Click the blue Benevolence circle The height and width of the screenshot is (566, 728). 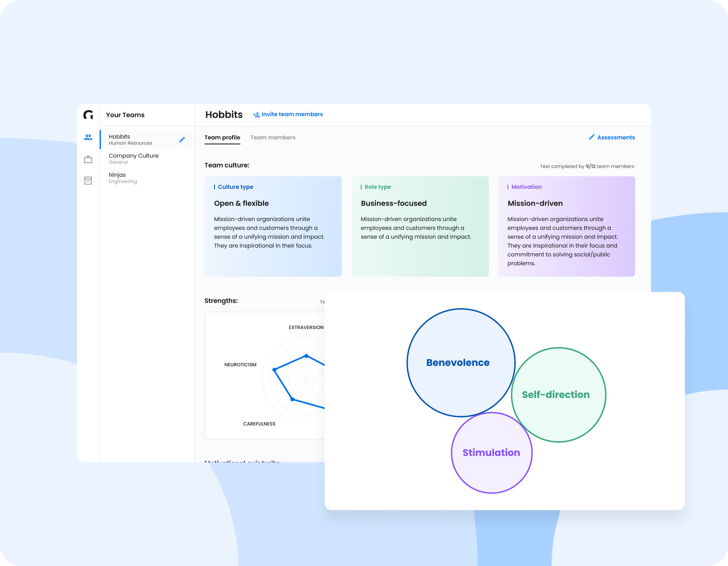458,363
